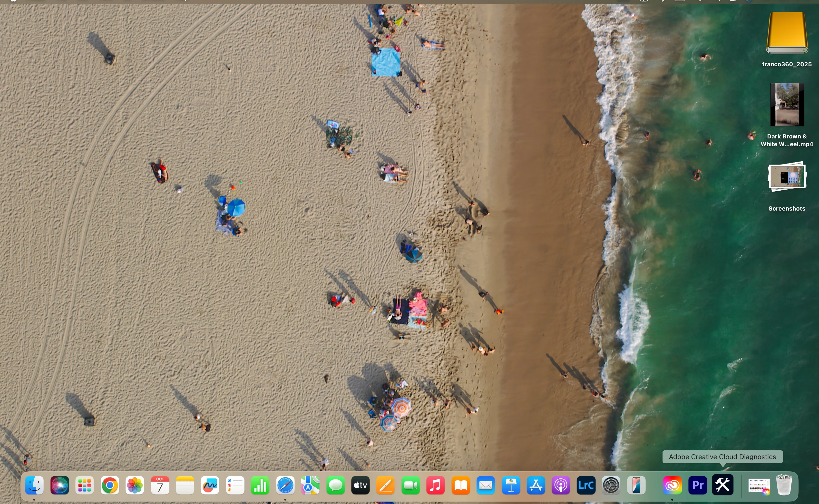
Task: Launch Adobe Premiere Pro from the dock
Action: 698,485
